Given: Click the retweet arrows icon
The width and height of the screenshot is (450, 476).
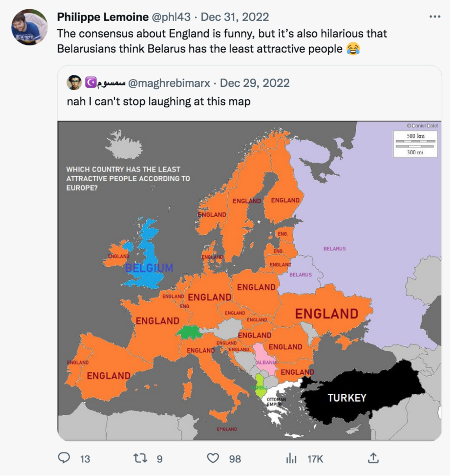Looking at the screenshot, I should pyautogui.click(x=141, y=458).
